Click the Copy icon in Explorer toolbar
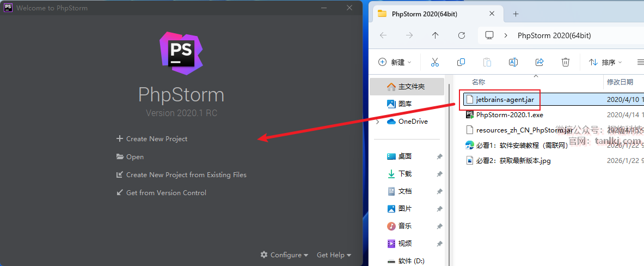 (461, 62)
